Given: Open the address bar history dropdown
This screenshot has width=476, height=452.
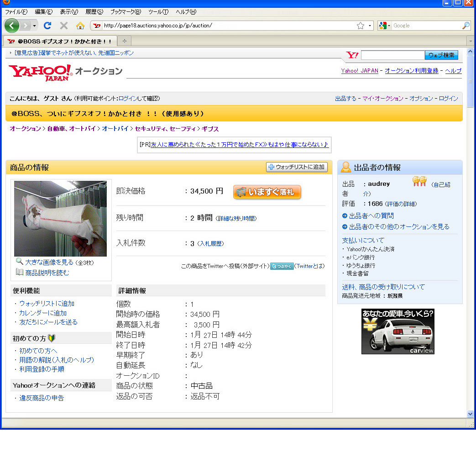Looking at the screenshot, I should tap(370, 26).
